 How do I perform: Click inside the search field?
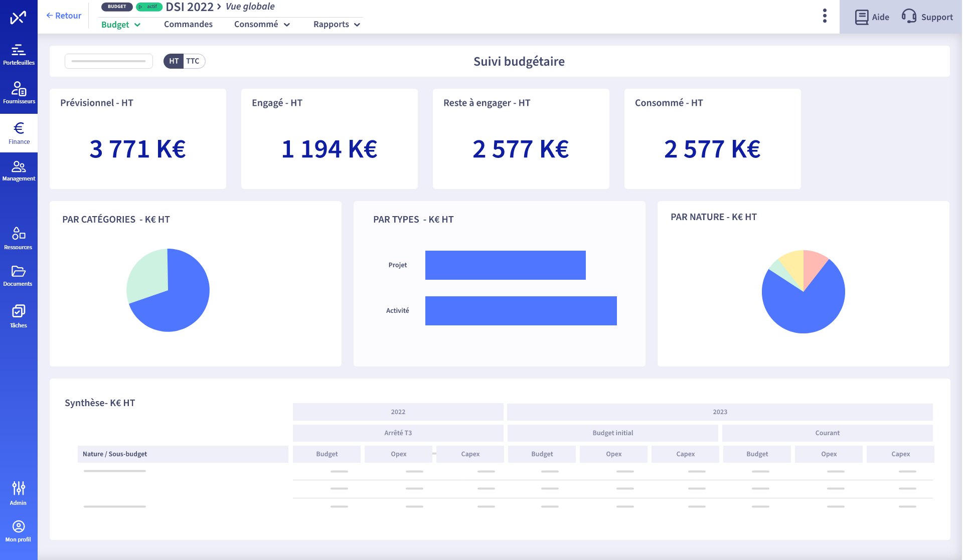coord(108,61)
